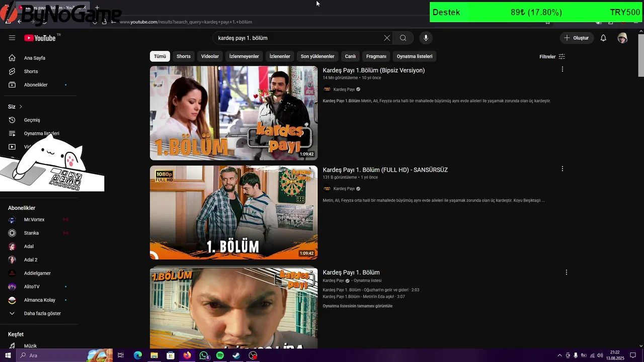Screen dimensions: 644x362
Task: Open playlist item Oğuzhan'ın gelir ve gideri
Action: tap(371, 290)
